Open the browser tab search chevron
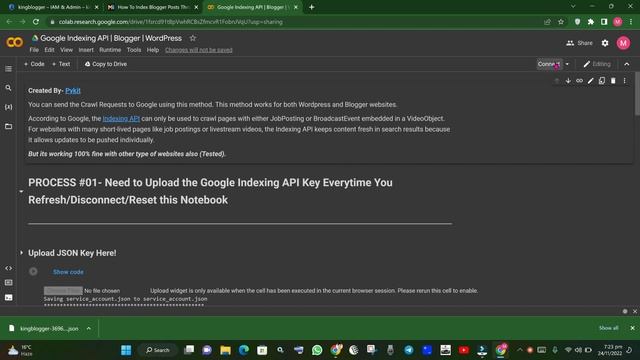The height and width of the screenshot is (360, 640). click(573, 7)
